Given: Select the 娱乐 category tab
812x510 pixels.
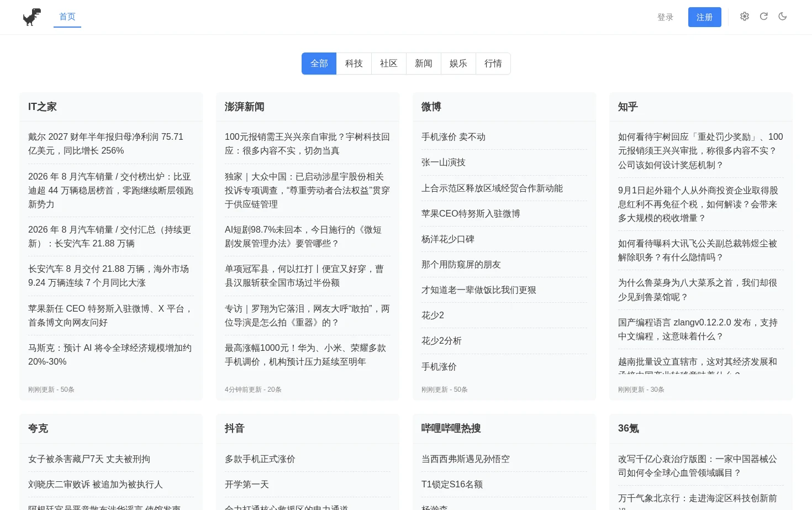Looking at the screenshot, I should (458, 64).
